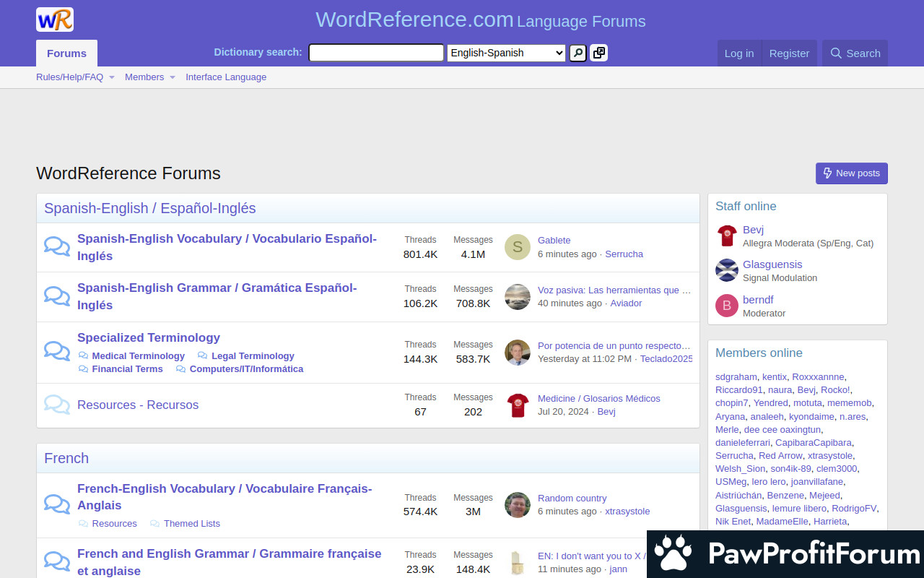
Task: Open Spanish-English Vocabulary forum title
Action: [x=227, y=247]
